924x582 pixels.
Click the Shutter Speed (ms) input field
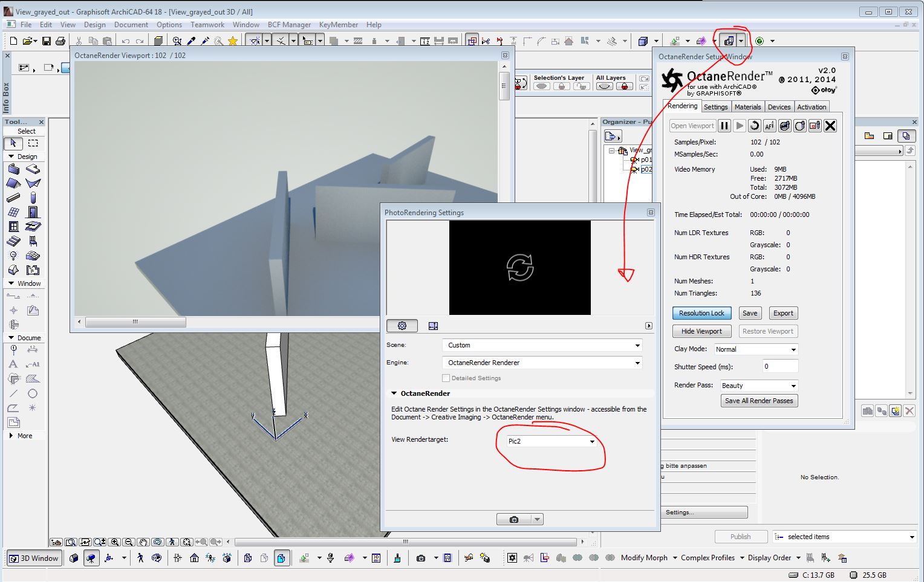[780, 366]
